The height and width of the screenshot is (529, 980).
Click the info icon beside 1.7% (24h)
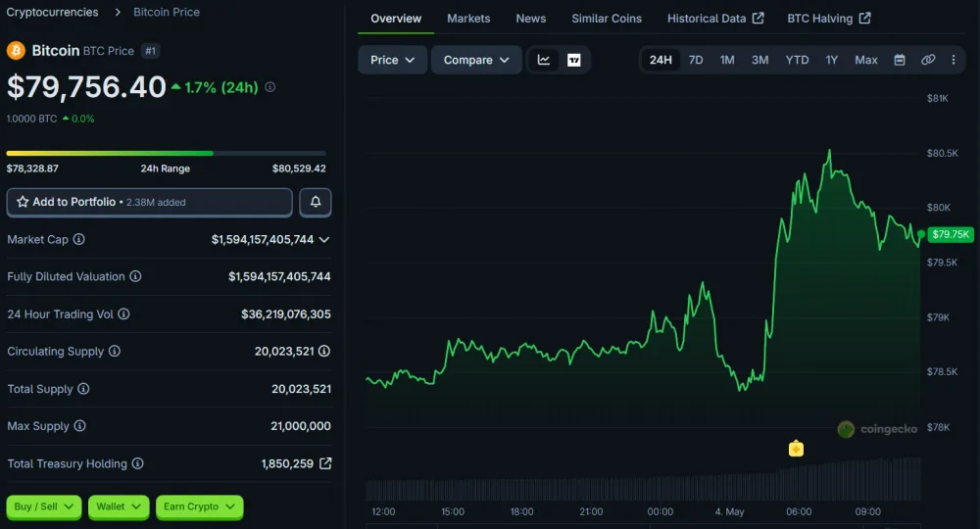(x=270, y=87)
